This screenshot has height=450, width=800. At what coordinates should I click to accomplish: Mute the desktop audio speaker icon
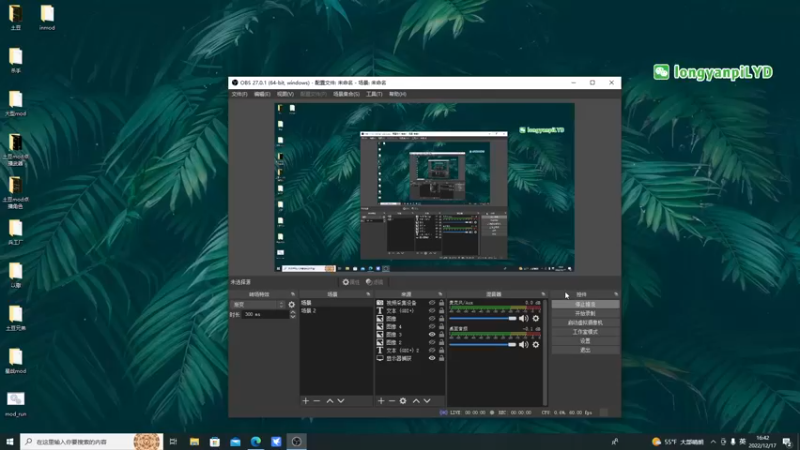click(x=523, y=344)
